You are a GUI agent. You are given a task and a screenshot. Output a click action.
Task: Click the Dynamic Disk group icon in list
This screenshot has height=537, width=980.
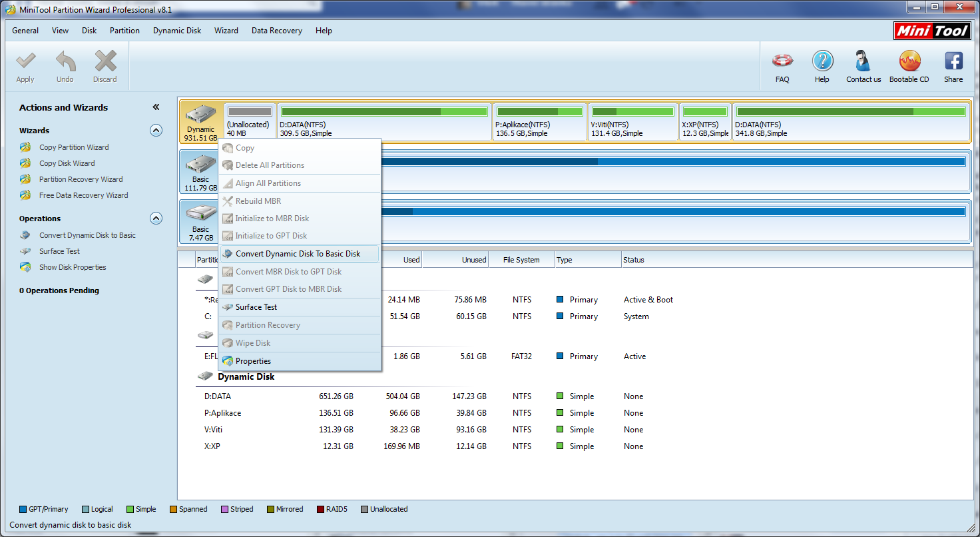(x=205, y=376)
